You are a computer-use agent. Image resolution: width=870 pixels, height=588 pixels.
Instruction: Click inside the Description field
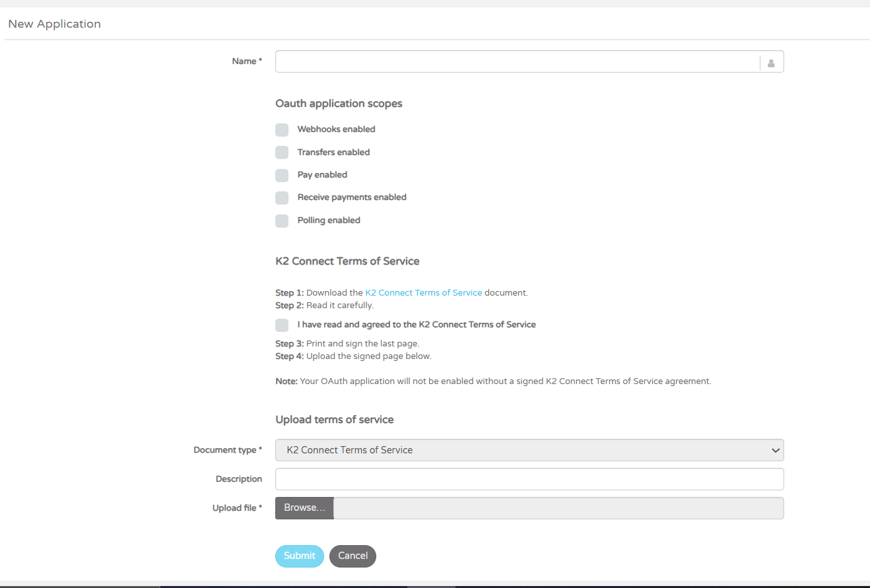528,478
